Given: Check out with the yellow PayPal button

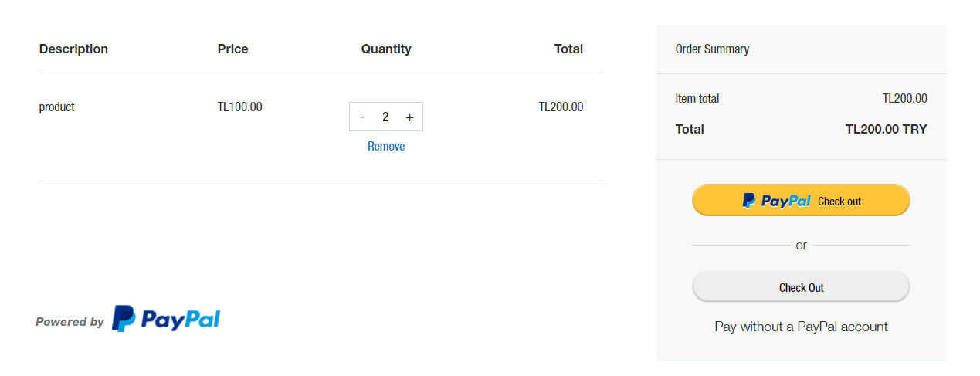Looking at the screenshot, I should point(801,201).
